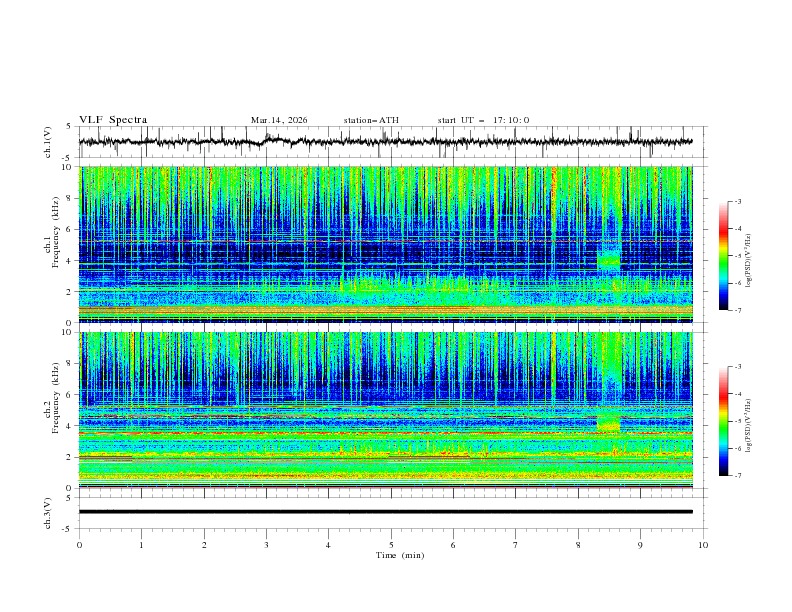Click the time axis tick labeled 10
The image size is (792, 612).
pos(703,545)
